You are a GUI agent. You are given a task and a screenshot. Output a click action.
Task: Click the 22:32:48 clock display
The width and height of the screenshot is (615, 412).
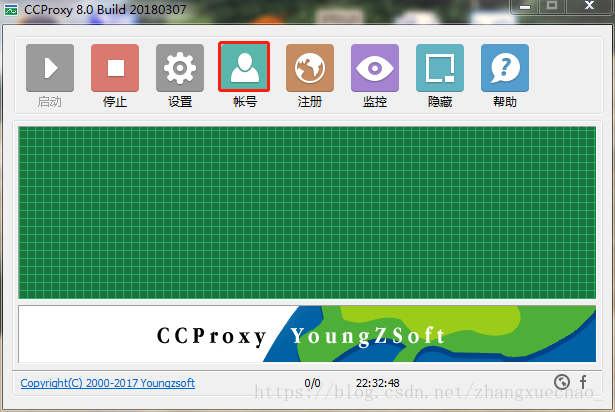coord(378,383)
